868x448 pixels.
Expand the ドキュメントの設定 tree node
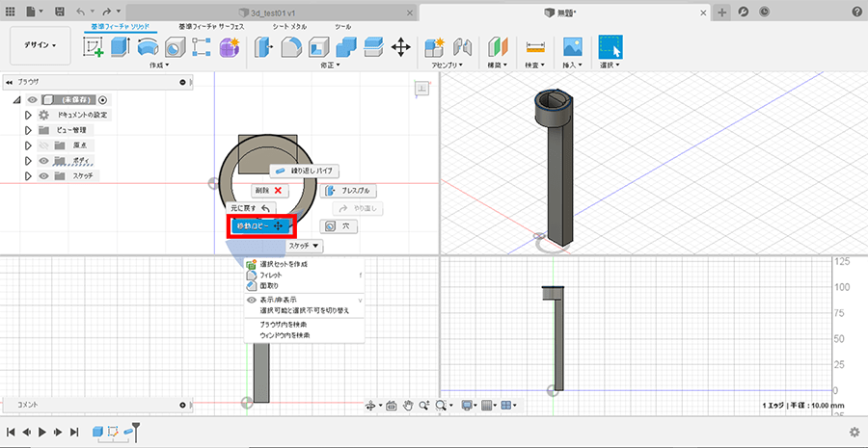tap(28, 115)
